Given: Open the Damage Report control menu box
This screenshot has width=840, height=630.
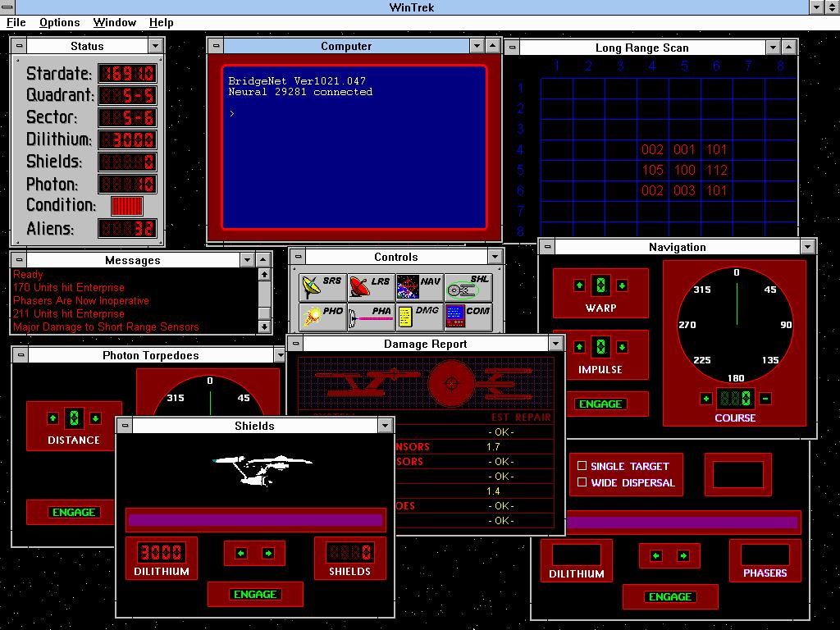Looking at the screenshot, I should pyautogui.click(x=295, y=344).
